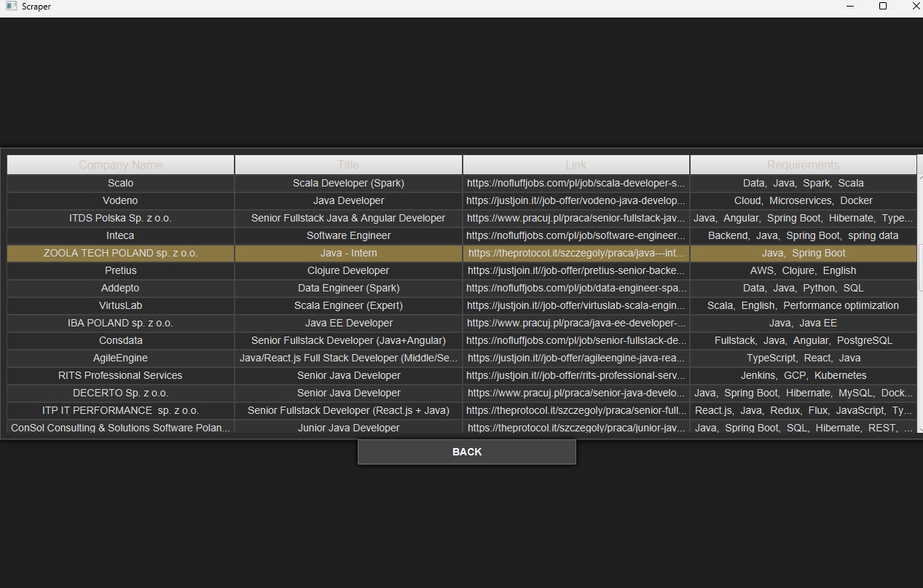Click the nofluffjobs software-engineer link cell
Image resolution: width=923 pixels, height=588 pixels.
[x=576, y=235]
